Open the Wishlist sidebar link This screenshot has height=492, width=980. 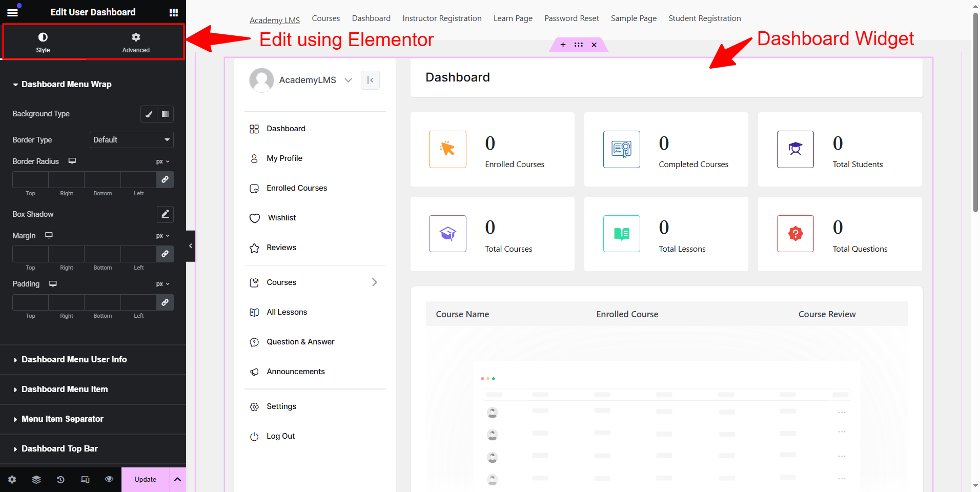[281, 217]
